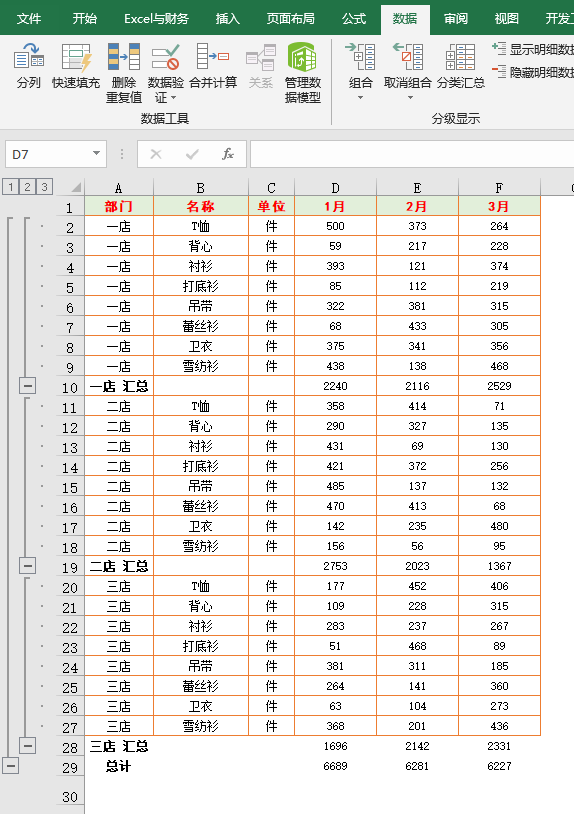574x814 pixels.
Task: Click the 取消组合 Ungroup icon
Action: (407, 57)
